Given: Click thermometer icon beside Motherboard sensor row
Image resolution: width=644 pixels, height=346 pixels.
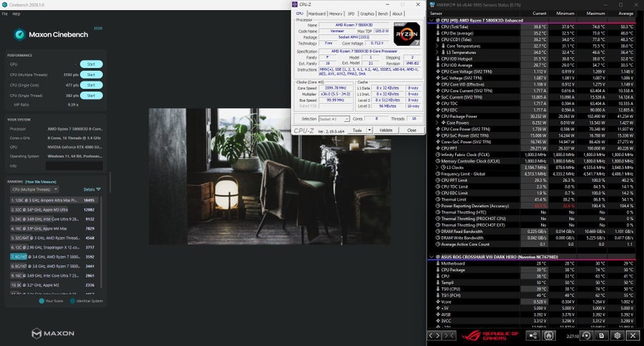Looking at the screenshot, I should coord(438,264).
